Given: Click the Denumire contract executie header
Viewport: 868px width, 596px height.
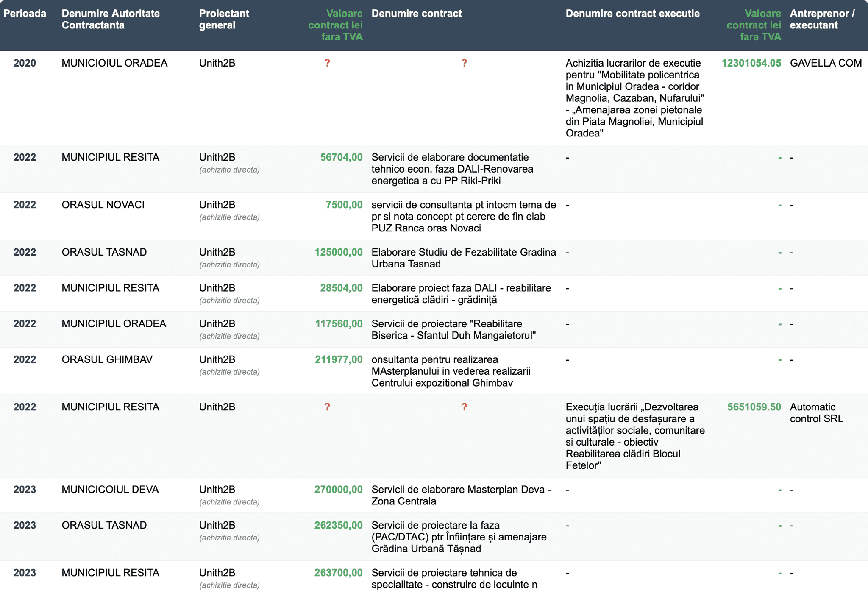Looking at the screenshot, I should coord(632,14).
